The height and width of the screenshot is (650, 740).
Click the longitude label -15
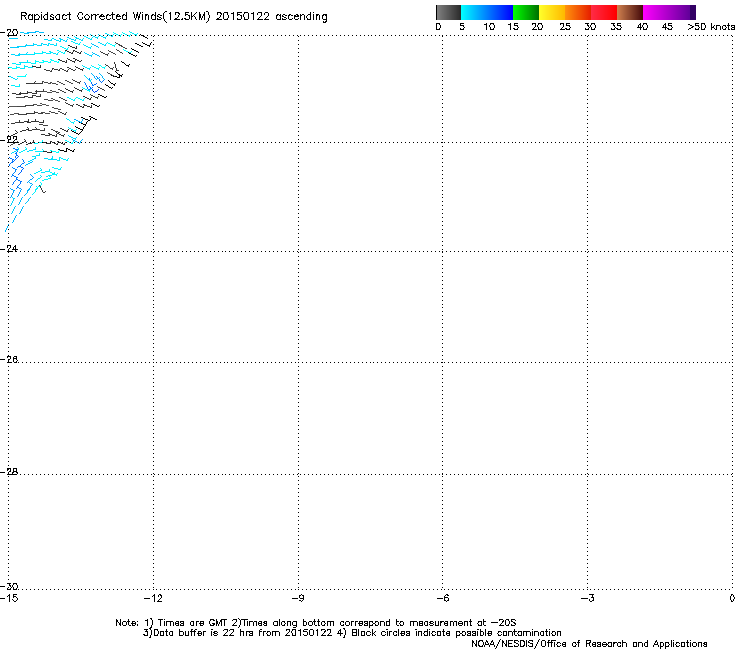coord(9,599)
